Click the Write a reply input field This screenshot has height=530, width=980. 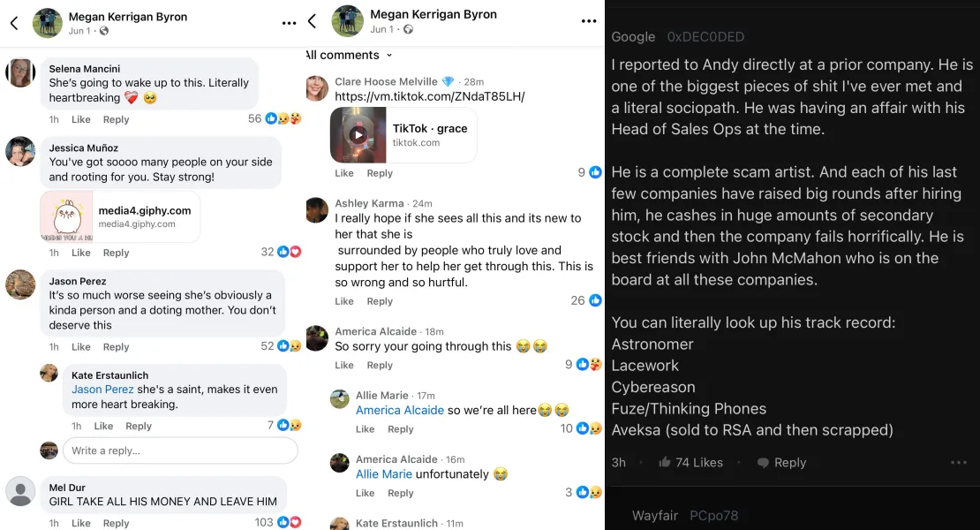click(180, 450)
